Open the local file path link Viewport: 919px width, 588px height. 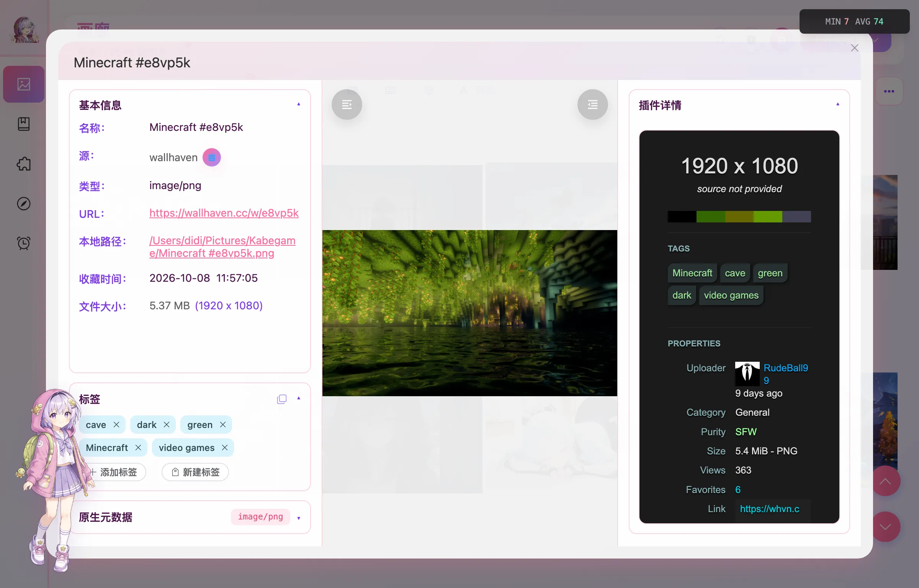tap(222, 247)
